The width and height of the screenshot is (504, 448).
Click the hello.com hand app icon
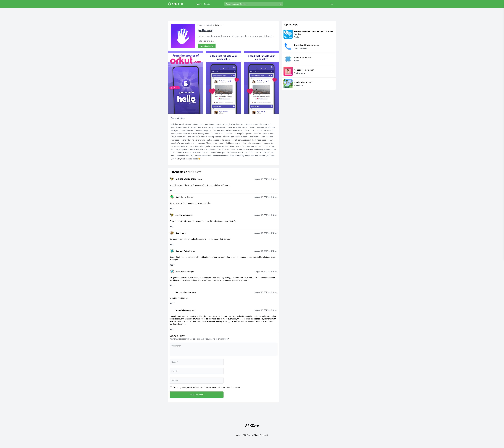(x=183, y=36)
